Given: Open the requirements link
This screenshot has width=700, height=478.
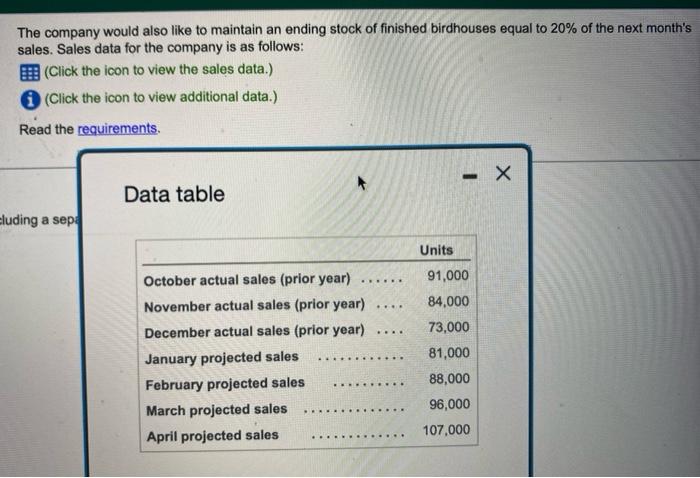Looking at the screenshot, I should [117, 129].
